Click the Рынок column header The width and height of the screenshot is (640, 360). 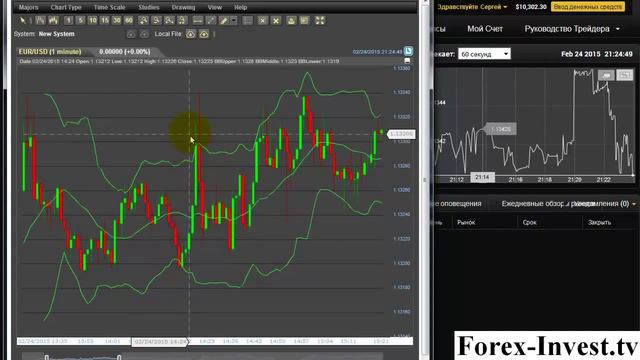466,223
